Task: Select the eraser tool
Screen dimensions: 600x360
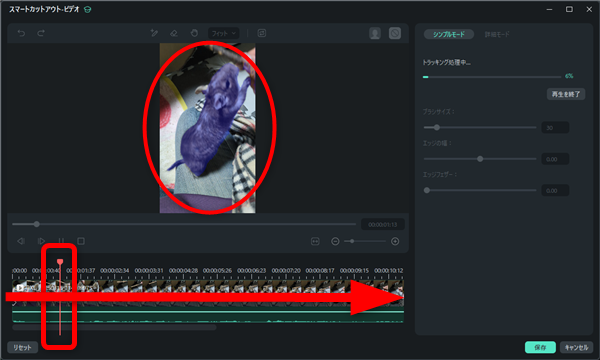Action: pyautogui.click(x=174, y=33)
